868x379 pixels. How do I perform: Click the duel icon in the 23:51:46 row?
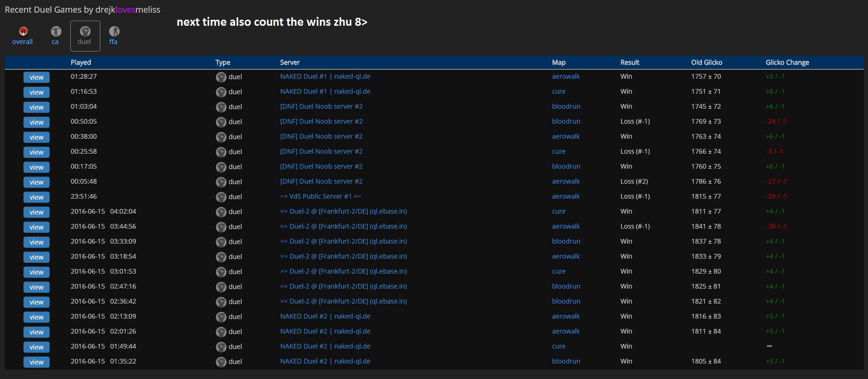pos(221,197)
